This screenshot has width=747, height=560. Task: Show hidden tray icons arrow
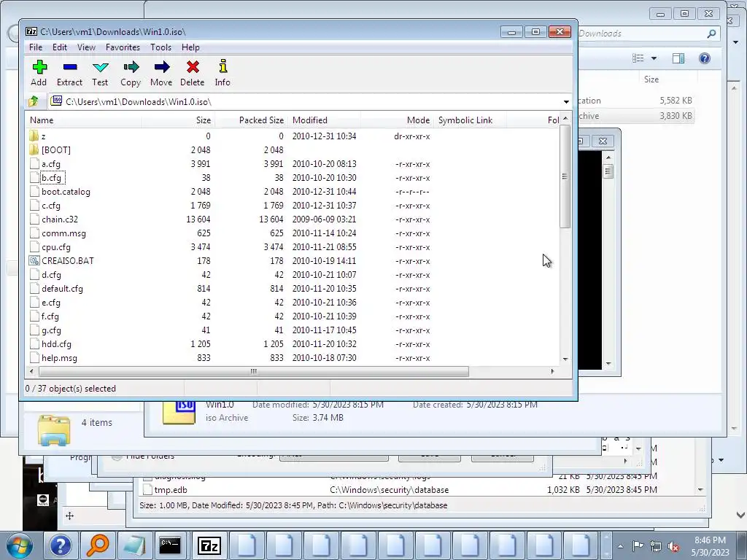click(620, 547)
